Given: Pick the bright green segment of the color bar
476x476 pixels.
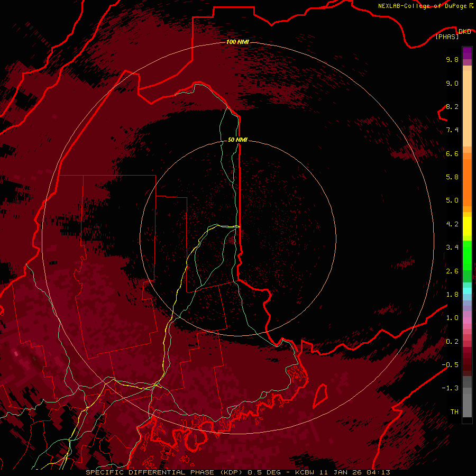Looking at the screenshot, I should pos(467,254).
